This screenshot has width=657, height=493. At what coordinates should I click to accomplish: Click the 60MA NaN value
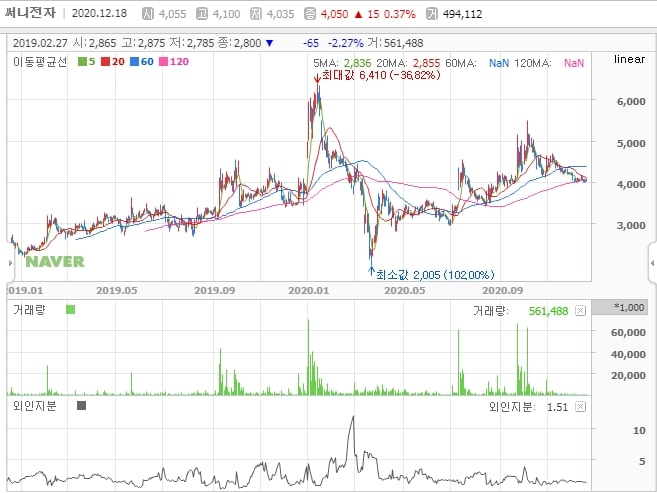(x=499, y=63)
